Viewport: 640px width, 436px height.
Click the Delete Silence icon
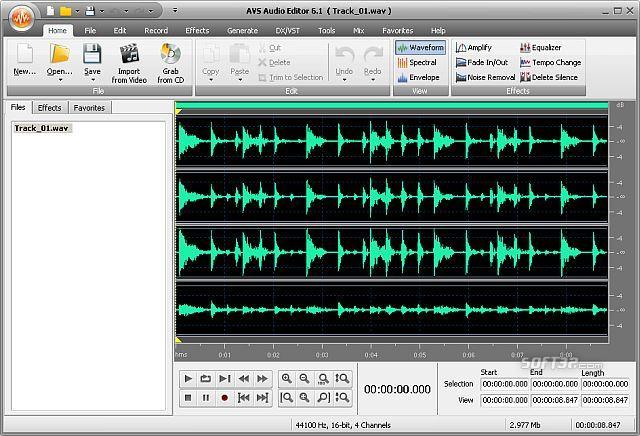526,77
